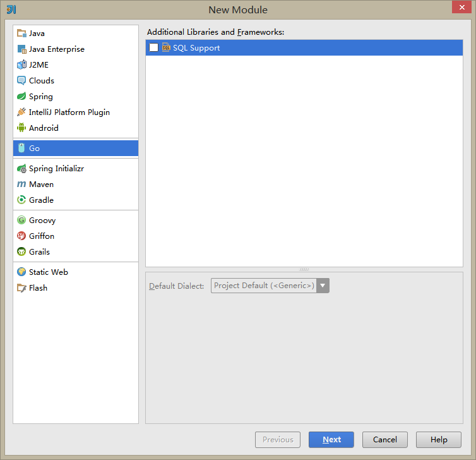Open the Default Dialect dropdown arrow
The height and width of the screenshot is (460, 476).
323,286
